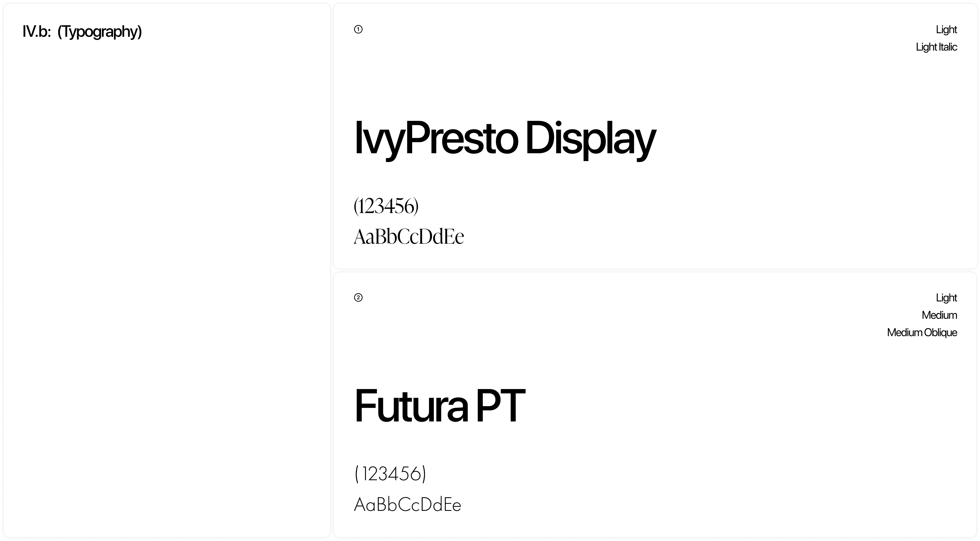Click the word IvyPresto in heading
The image size is (980, 541).
pyautogui.click(x=436, y=138)
